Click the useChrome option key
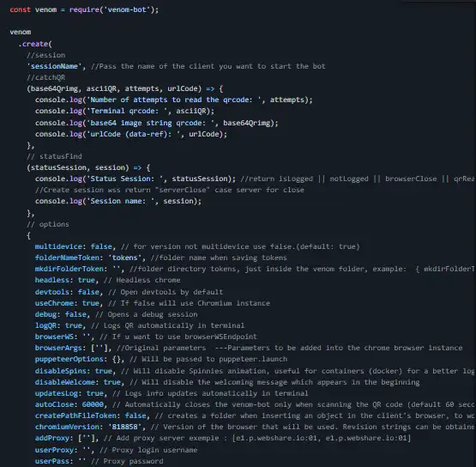Screen dimensions: 476x467 54,304
